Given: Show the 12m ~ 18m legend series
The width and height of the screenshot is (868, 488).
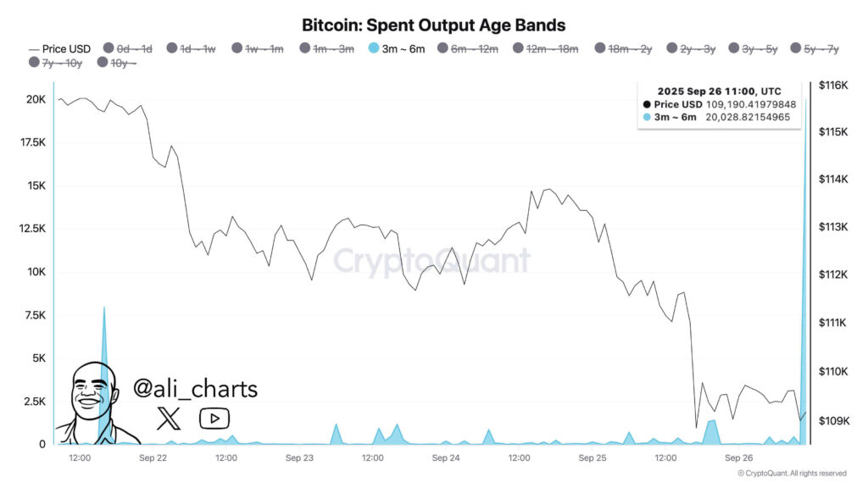Looking at the screenshot, I should (552, 49).
